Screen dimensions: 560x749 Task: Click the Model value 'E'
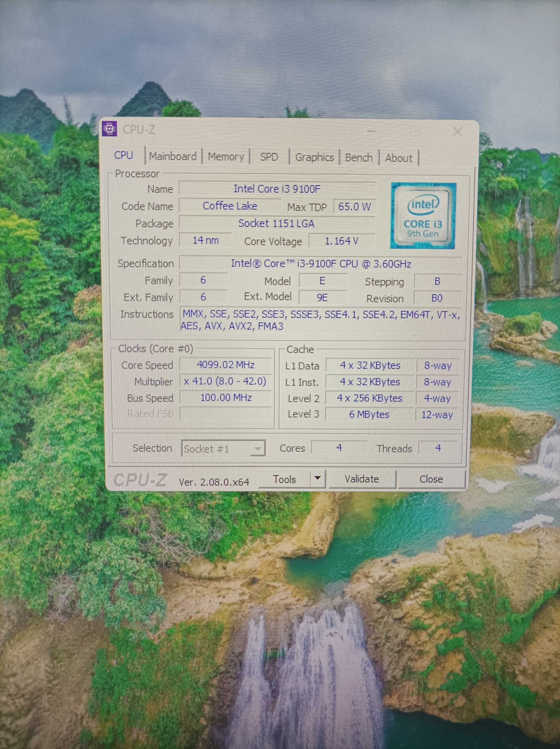(323, 281)
